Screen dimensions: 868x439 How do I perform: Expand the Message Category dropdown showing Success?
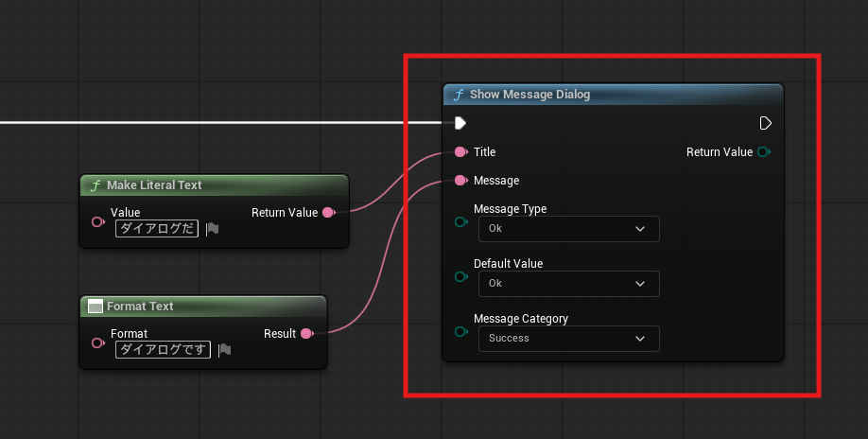(x=568, y=339)
